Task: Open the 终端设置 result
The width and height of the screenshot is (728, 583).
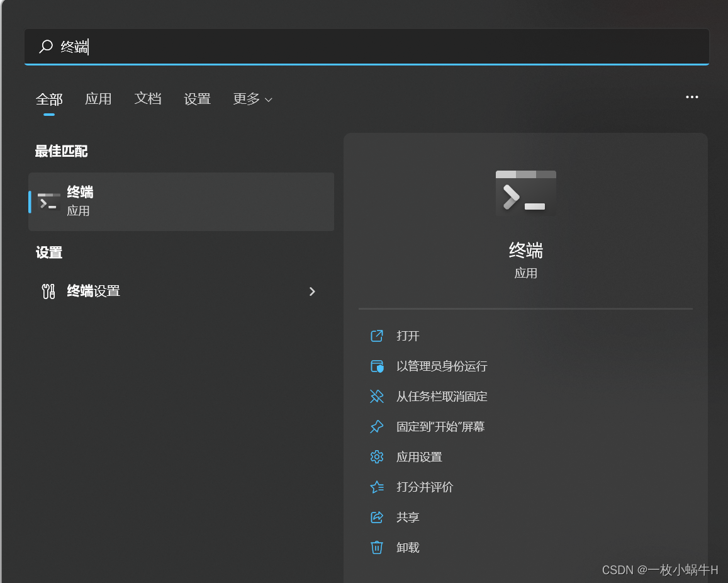Action: [181, 291]
